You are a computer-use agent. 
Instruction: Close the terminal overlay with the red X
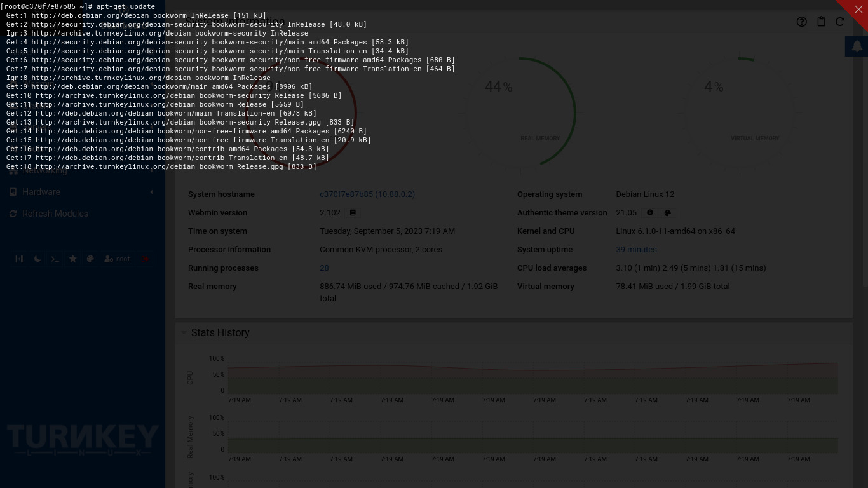tap(858, 10)
